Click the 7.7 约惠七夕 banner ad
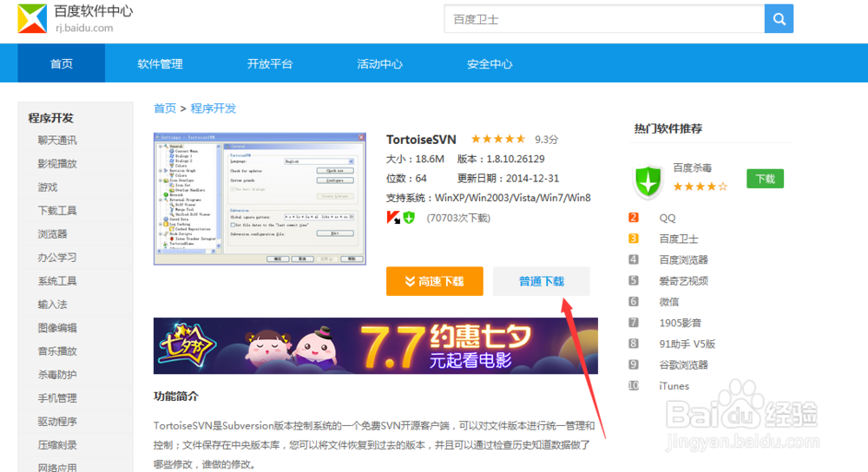Image resolution: width=868 pixels, height=472 pixels. tap(375, 346)
